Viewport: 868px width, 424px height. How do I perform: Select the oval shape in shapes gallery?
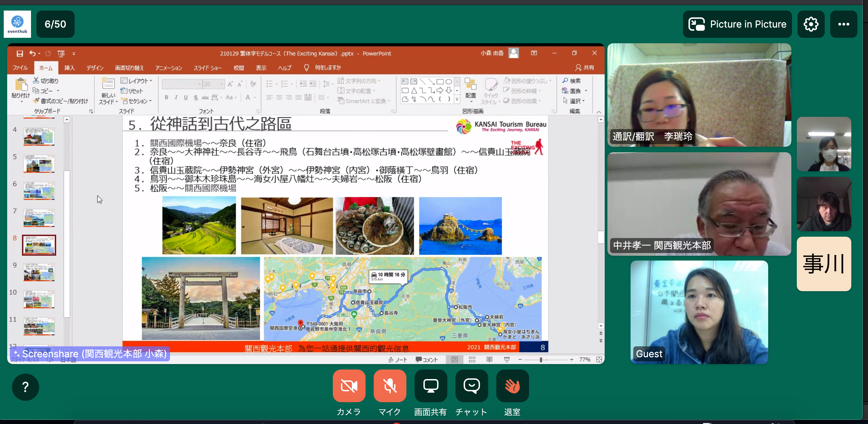(449, 81)
